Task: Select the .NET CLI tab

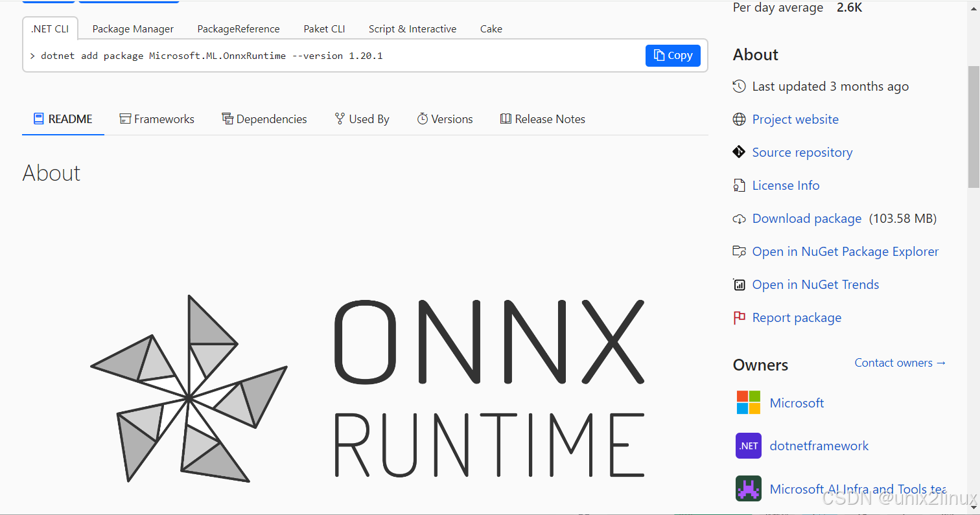Action: pos(50,29)
